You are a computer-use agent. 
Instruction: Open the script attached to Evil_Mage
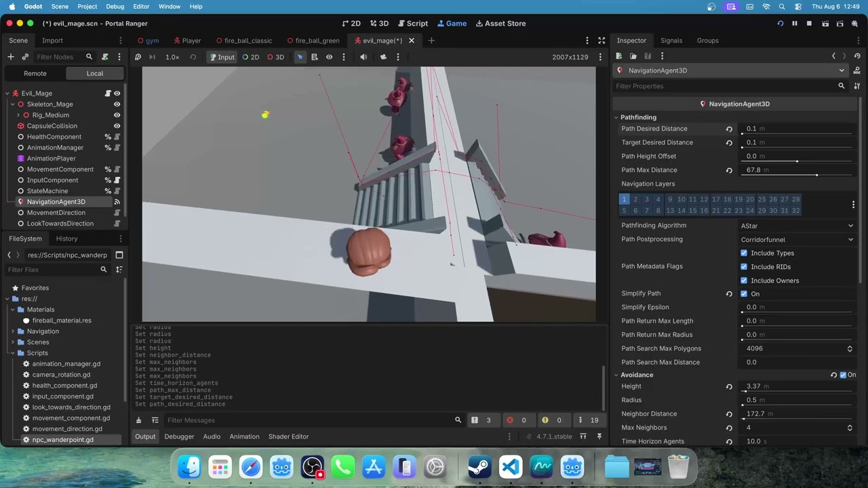pos(107,94)
